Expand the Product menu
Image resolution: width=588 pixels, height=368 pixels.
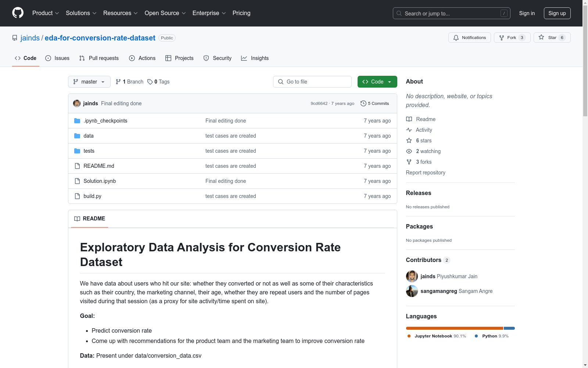[46, 13]
